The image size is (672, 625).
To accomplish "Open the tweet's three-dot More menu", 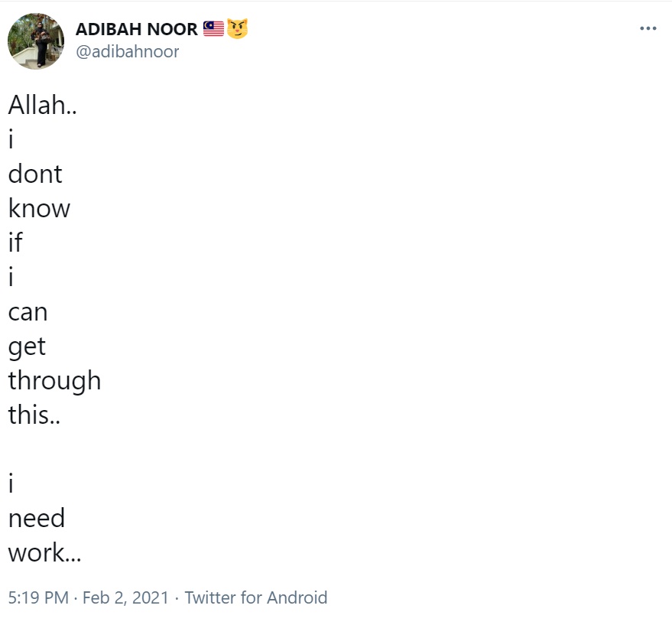I will coord(648,28).
